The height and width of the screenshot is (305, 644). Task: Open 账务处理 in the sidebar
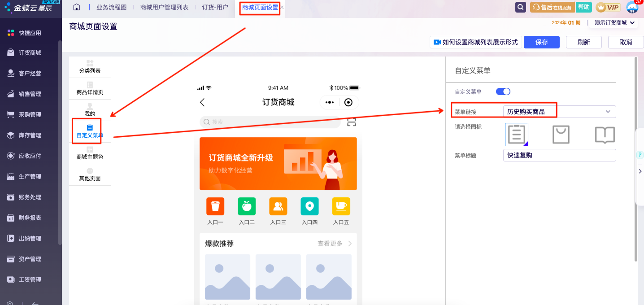pyautogui.click(x=30, y=197)
